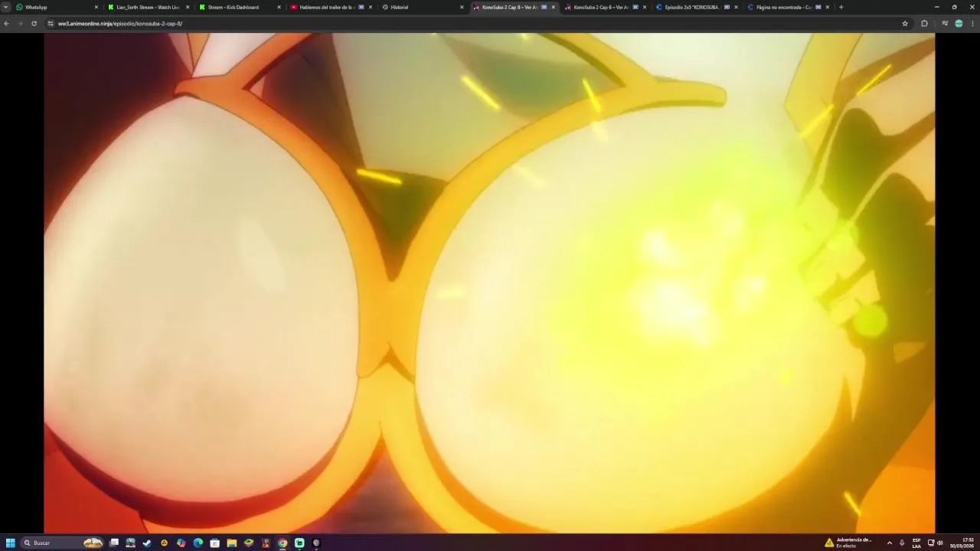Open the browser extensions menu
The width and height of the screenshot is (980, 551).
[x=924, y=24]
